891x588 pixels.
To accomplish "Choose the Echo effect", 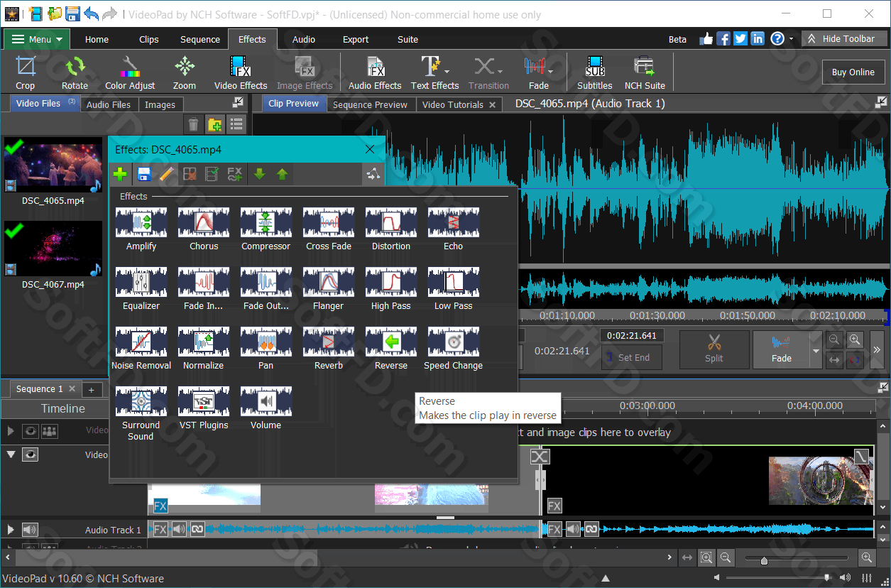I will click(x=454, y=229).
